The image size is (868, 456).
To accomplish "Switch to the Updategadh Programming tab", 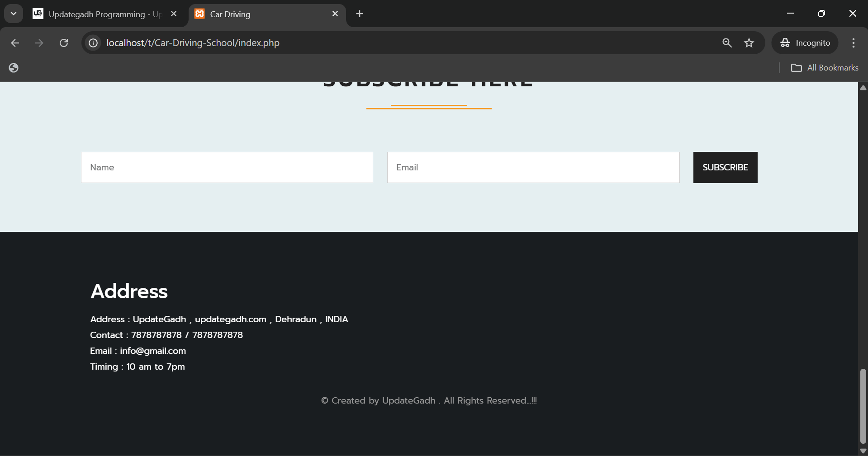I will (100, 14).
